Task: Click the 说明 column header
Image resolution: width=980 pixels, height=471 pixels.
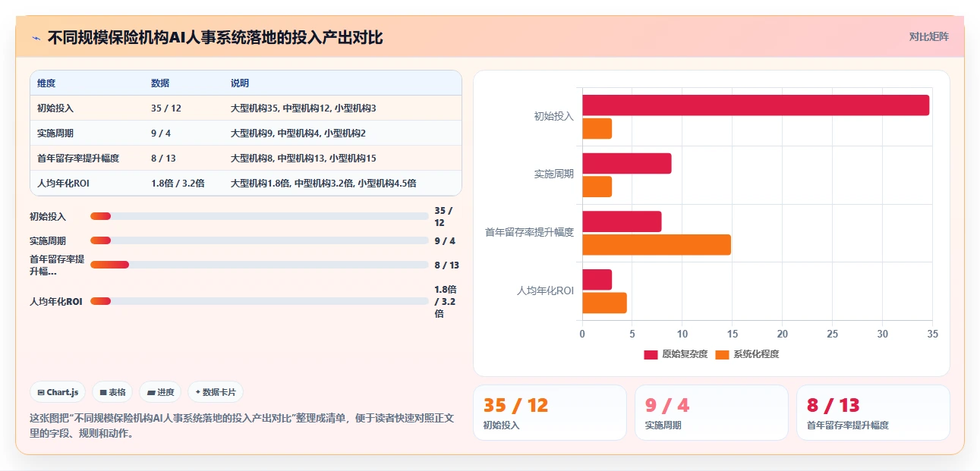Action: coord(240,83)
